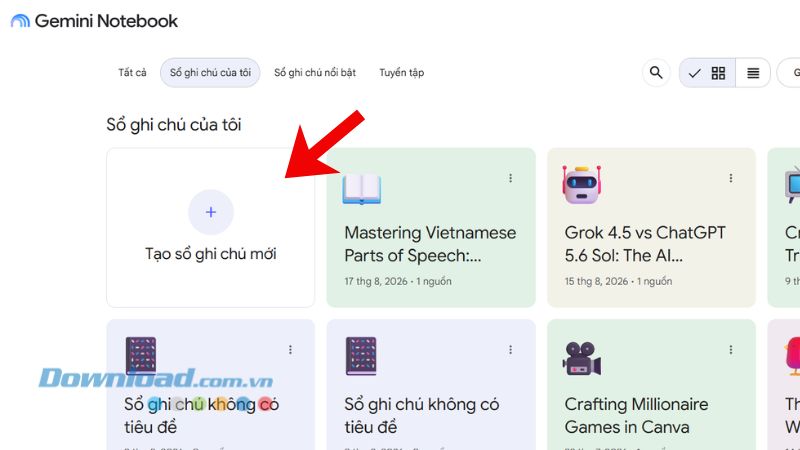Open Crafting Millionaire Games in Canva notebook
The width and height of the screenshot is (800, 450).
click(652, 385)
